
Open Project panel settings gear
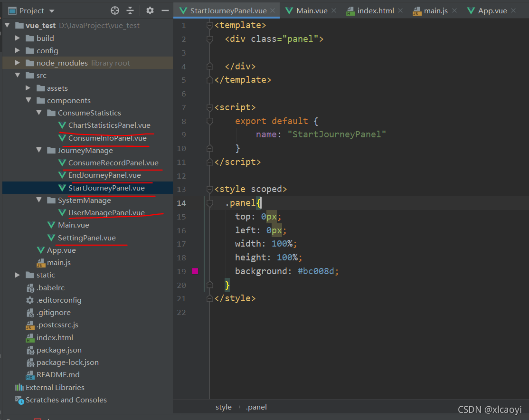(150, 11)
